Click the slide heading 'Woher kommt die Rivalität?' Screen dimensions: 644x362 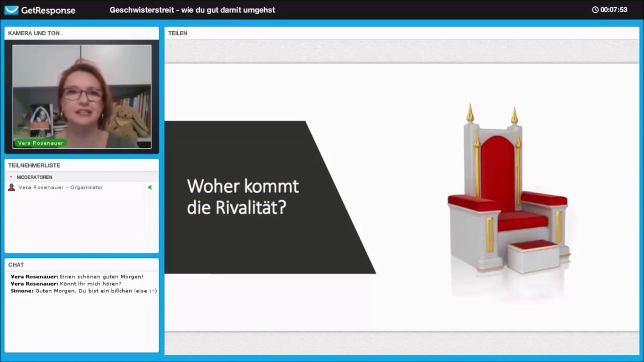(243, 197)
